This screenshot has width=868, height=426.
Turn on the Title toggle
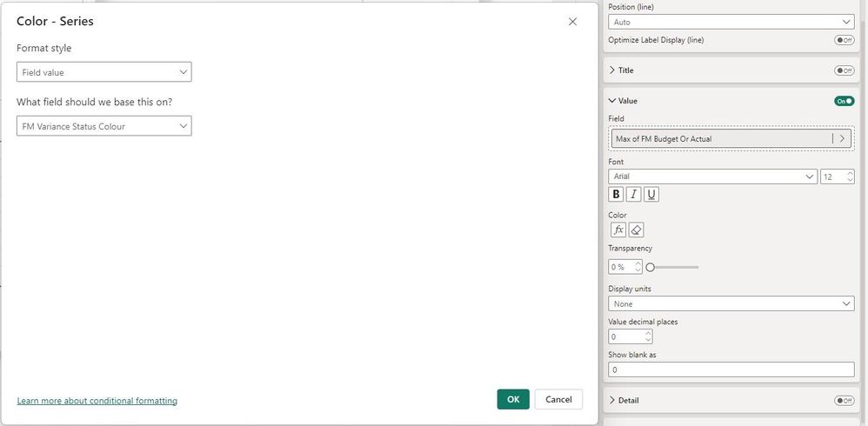pos(845,70)
